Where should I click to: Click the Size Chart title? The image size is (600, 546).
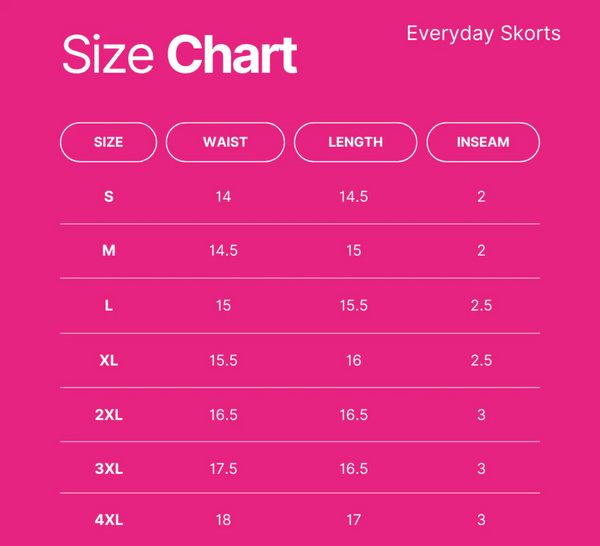(x=180, y=54)
